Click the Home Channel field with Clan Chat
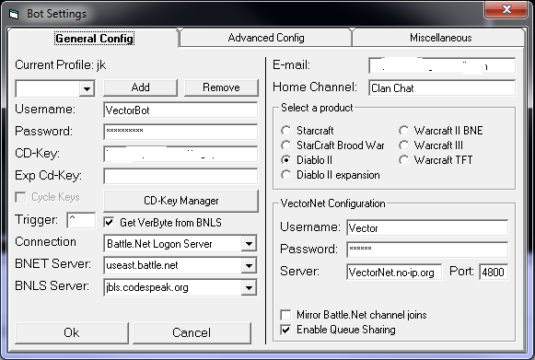 (442, 88)
